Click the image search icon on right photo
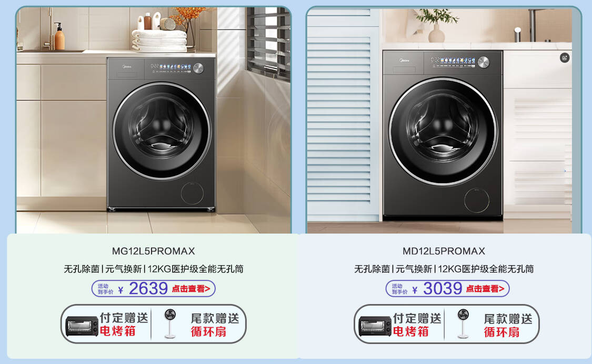592x364 pixels. (565, 58)
